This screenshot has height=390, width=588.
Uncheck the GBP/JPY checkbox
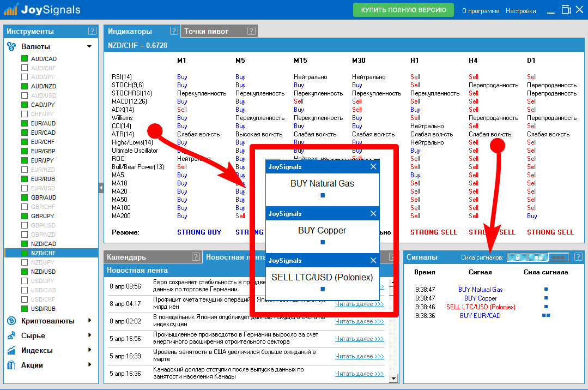[x=25, y=216]
